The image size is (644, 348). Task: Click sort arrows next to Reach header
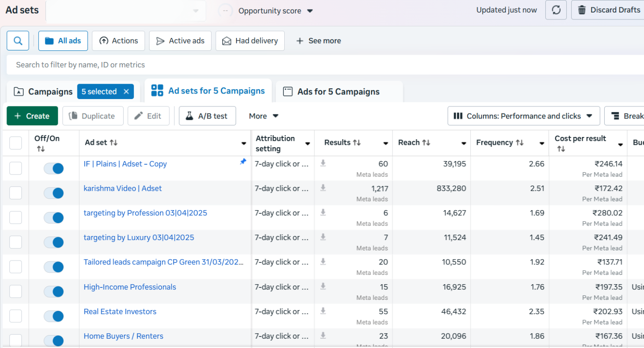click(426, 143)
